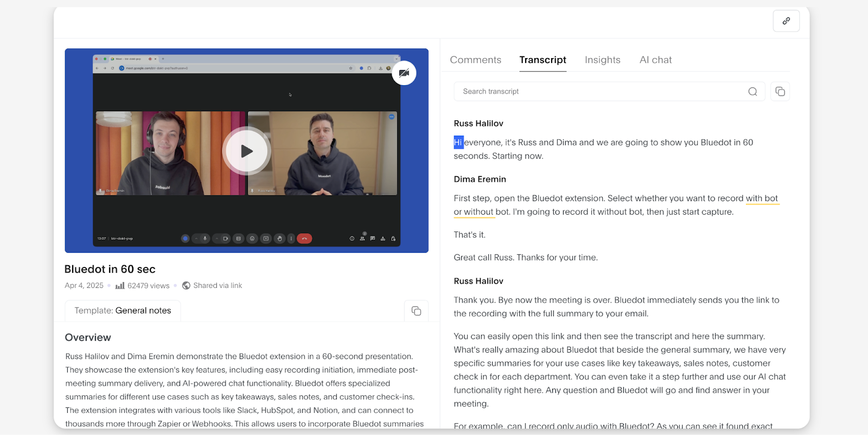This screenshot has height=435, width=868.
Task: Click the emoji reaction icon in the video's Meet toolbar
Action: (252, 239)
